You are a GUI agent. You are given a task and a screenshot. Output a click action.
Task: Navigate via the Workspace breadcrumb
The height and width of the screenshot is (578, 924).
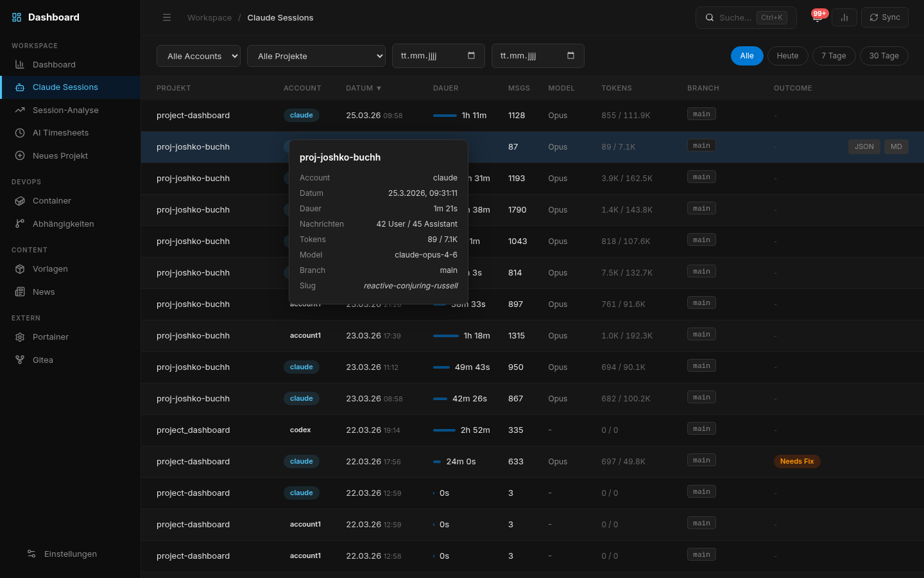click(209, 17)
